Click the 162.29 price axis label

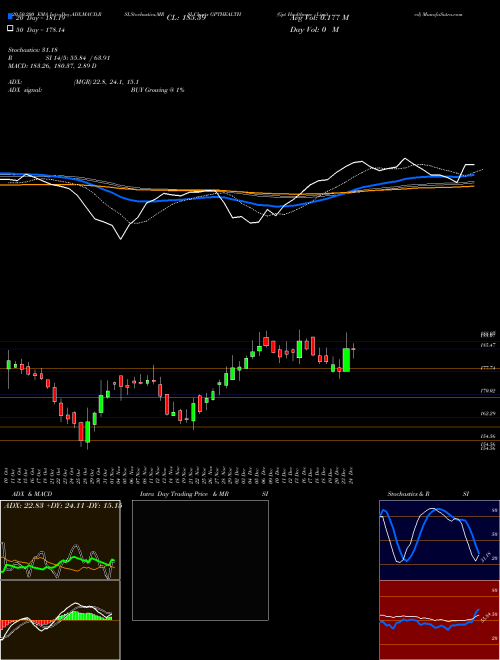(488, 414)
